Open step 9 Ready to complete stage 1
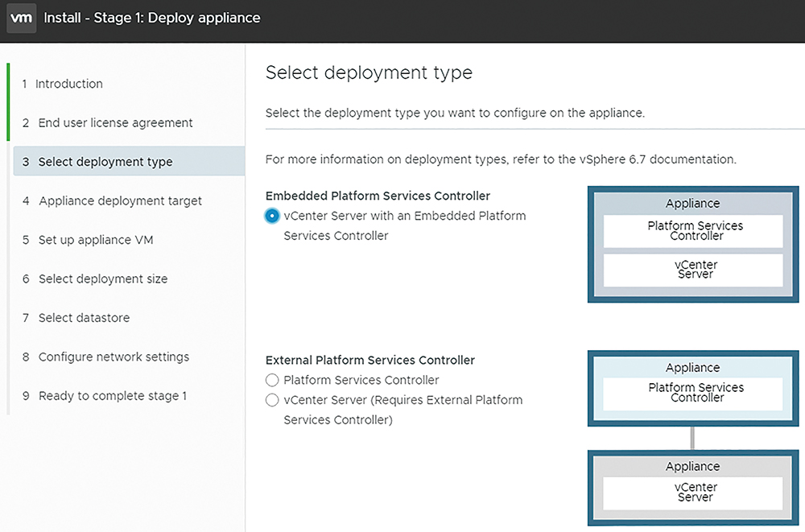 click(105, 396)
